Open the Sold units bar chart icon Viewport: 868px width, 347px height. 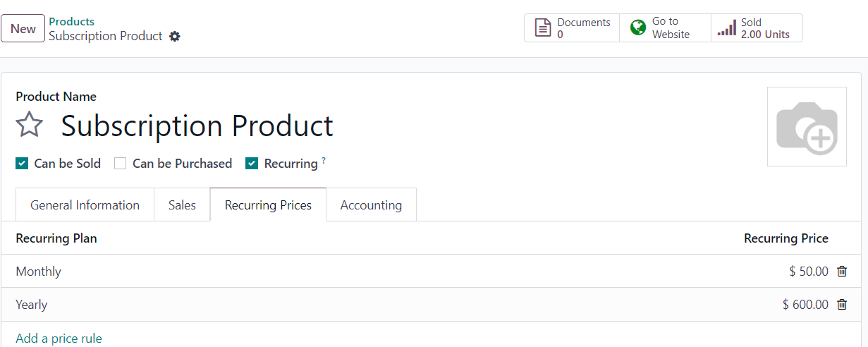pos(726,29)
